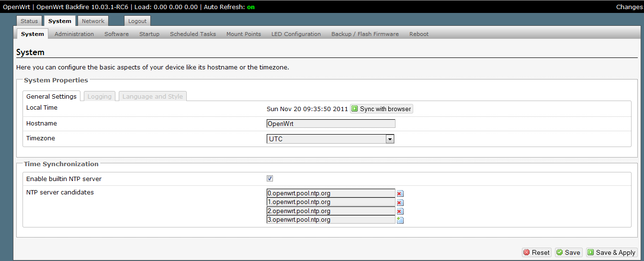Remove NTP server 0.openwrt.pool.ntp.org
Viewport: 644px width, 261px height.
coord(400,194)
